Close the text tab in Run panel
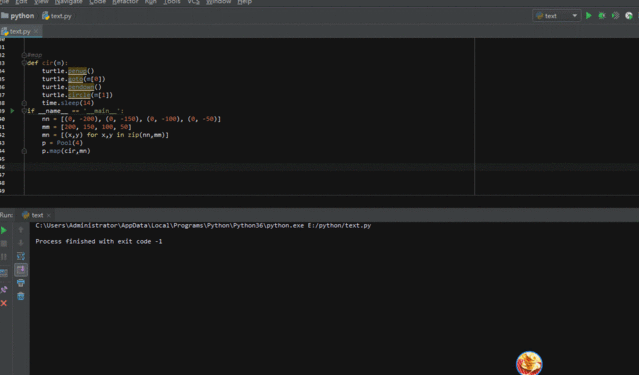This screenshot has width=639, height=375. coord(48,215)
